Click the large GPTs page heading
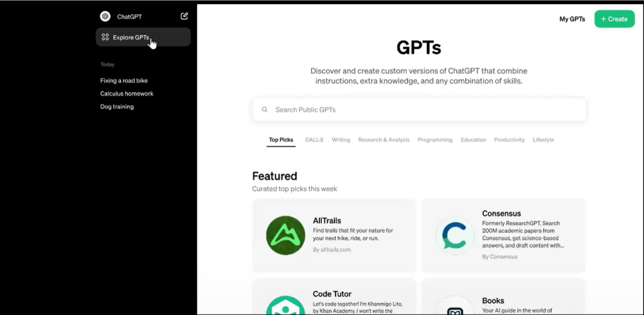This screenshot has height=315, width=644. (419, 48)
